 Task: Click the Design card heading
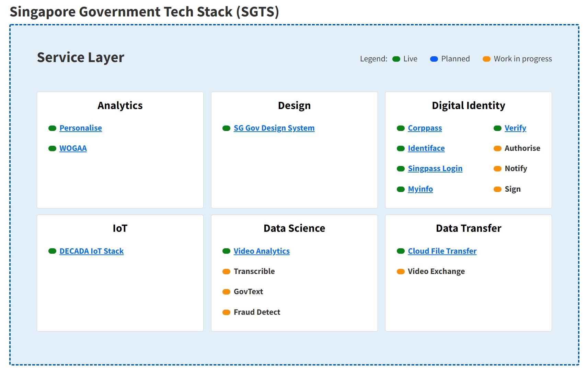tap(294, 106)
